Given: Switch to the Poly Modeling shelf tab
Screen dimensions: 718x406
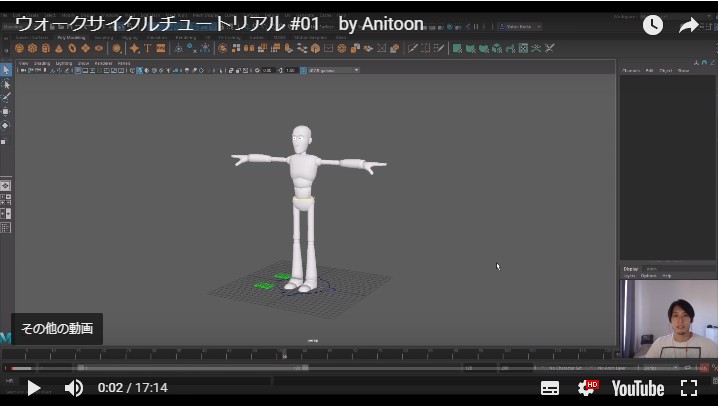Looking at the screenshot, I should (x=71, y=38).
